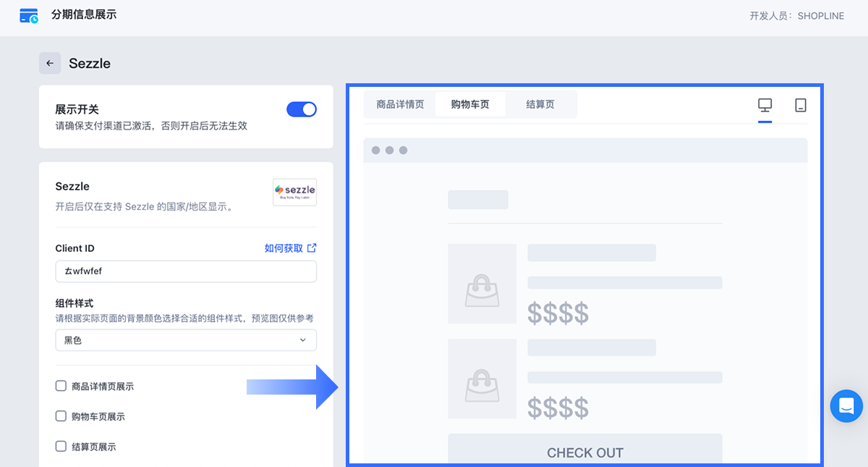868x467 pixels.
Task: Select the 商品详情页 preview tab
Action: [x=400, y=104]
